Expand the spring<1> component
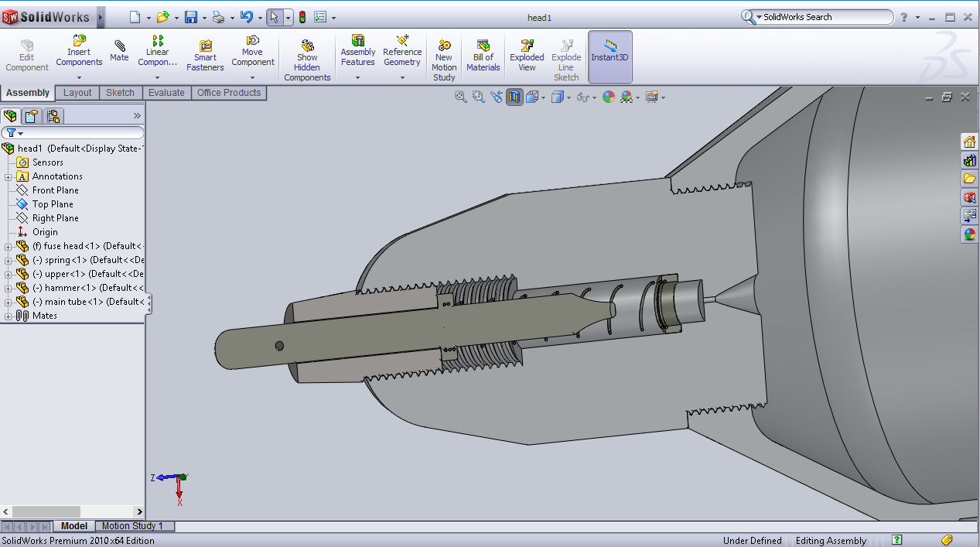The height and width of the screenshot is (547, 980). coord(9,260)
